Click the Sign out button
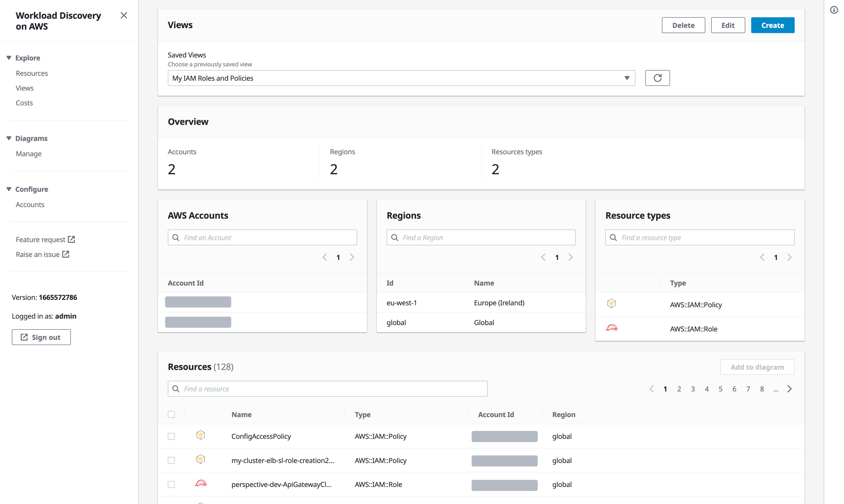Viewport: 844px width, 504px height. (41, 337)
